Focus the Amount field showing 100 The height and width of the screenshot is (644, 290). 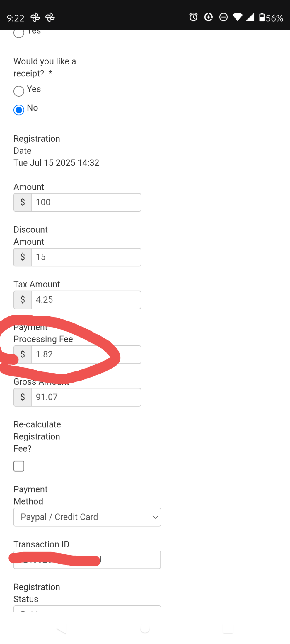86,202
